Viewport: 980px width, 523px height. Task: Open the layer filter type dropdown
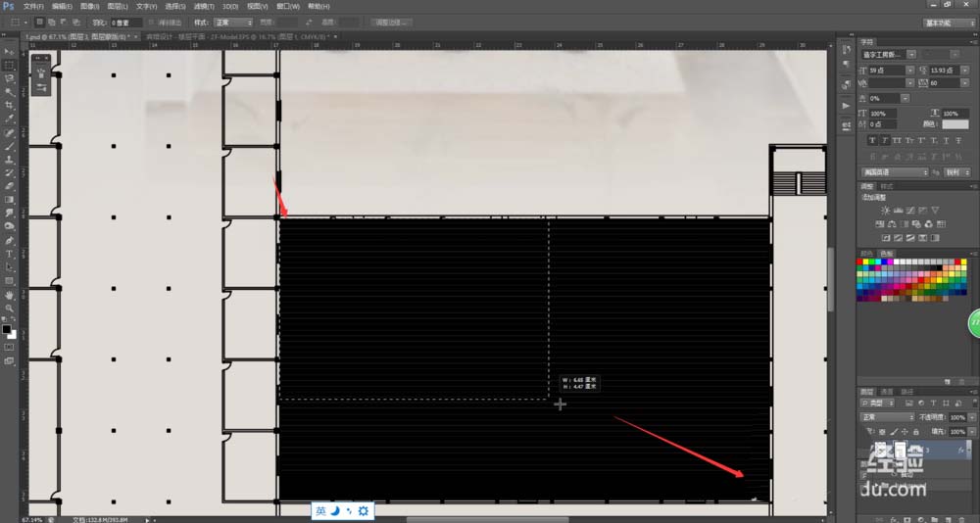(877, 404)
